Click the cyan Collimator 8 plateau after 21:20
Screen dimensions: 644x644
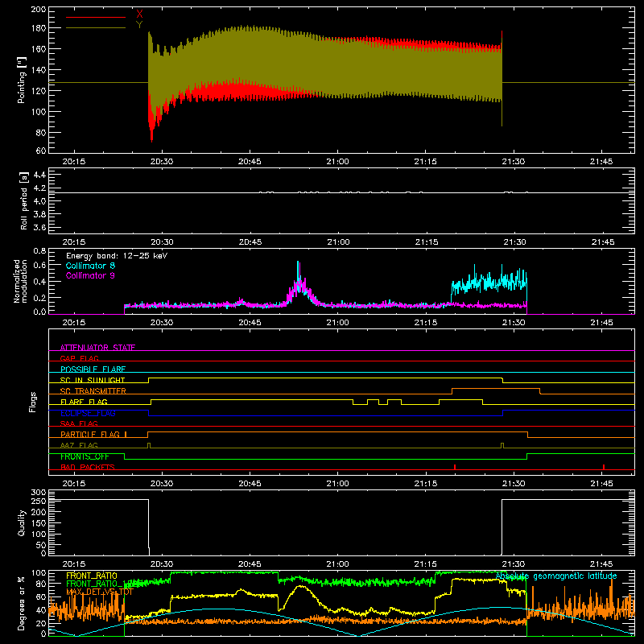pos(489,283)
